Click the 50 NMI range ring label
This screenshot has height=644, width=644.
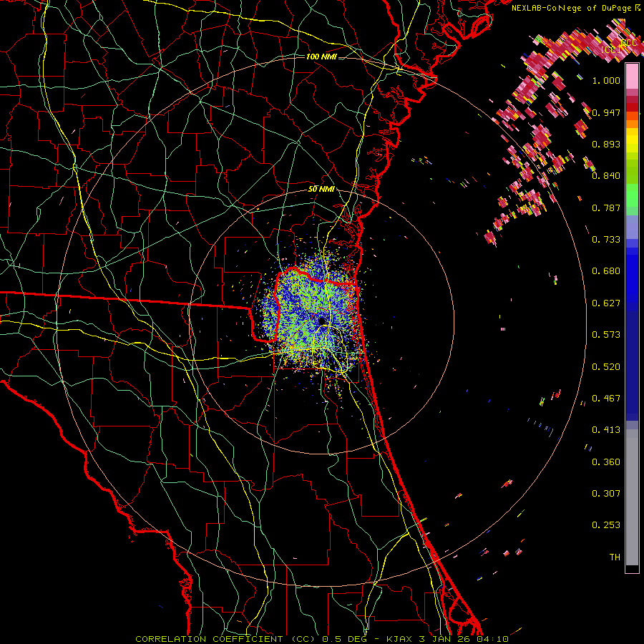(x=321, y=189)
